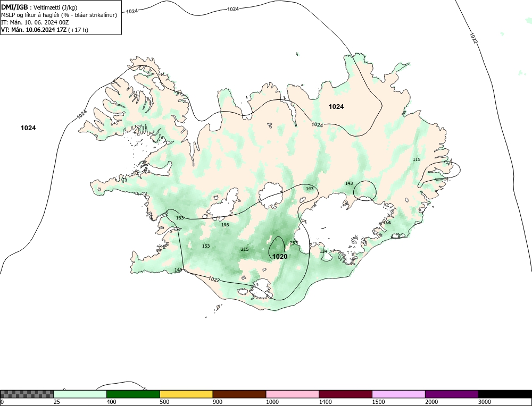The width and height of the screenshot is (532, 406).
Task: Click the 115 value in the eastern fjords
Action: (417, 159)
